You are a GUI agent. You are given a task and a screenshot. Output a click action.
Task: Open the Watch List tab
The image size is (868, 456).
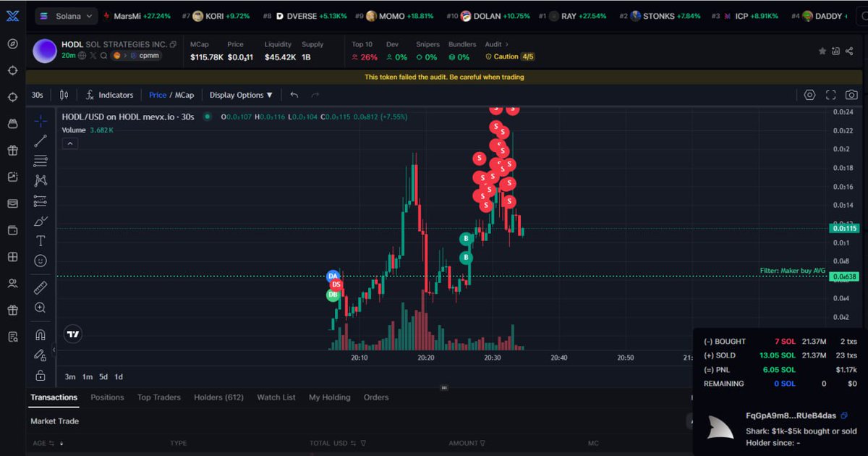(276, 397)
